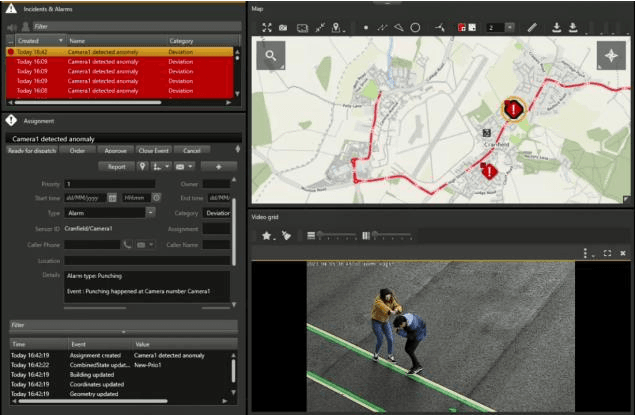Click the favorites star in Video grid
Image resolution: width=636 pixels, height=416 pixels.
click(267, 236)
